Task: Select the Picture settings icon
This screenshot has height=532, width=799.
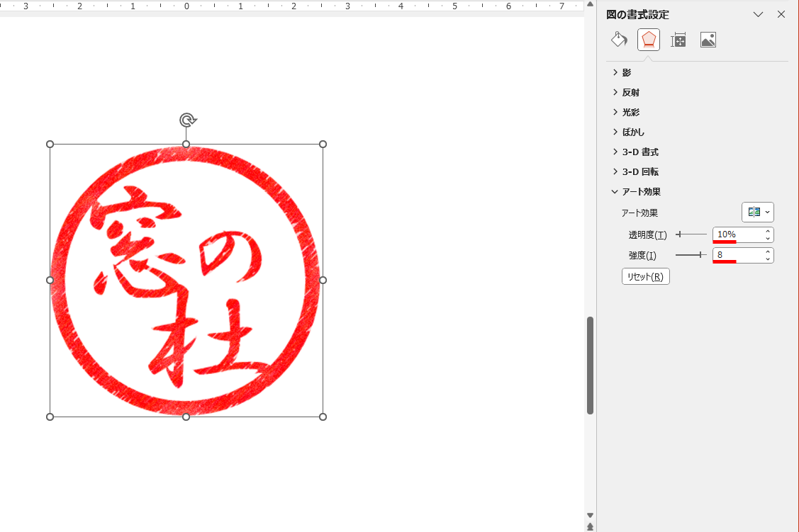Action: click(x=708, y=40)
